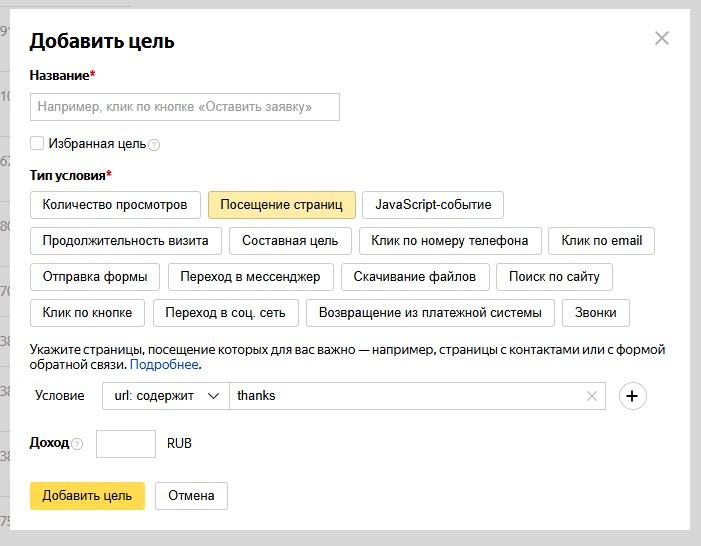Click the Доход amount field
The width and height of the screenshot is (701, 546).
126,444
